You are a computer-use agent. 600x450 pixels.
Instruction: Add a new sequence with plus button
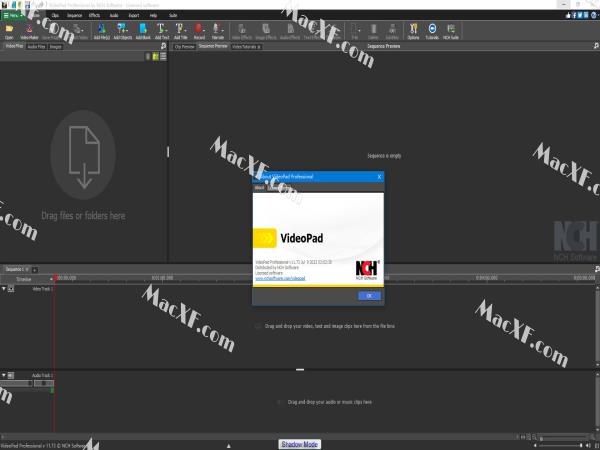[x=34, y=269]
